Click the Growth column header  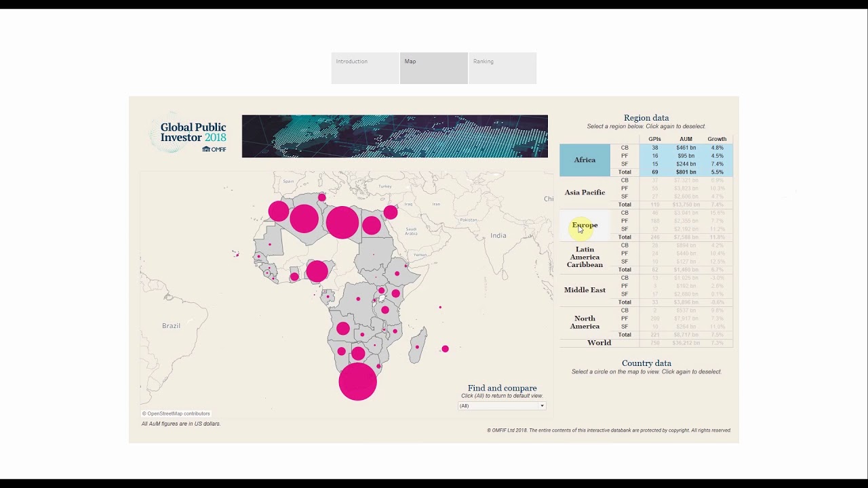717,139
